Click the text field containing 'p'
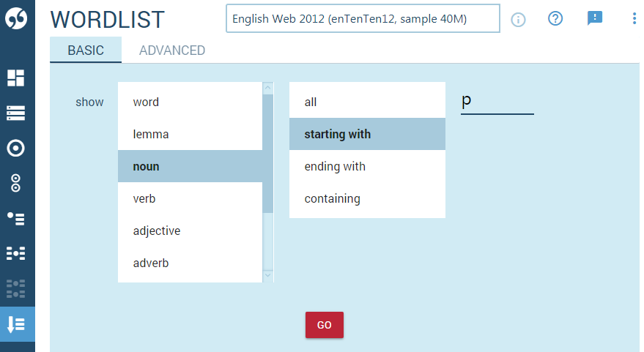Image resolution: width=644 pixels, height=352 pixels. click(x=497, y=102)
